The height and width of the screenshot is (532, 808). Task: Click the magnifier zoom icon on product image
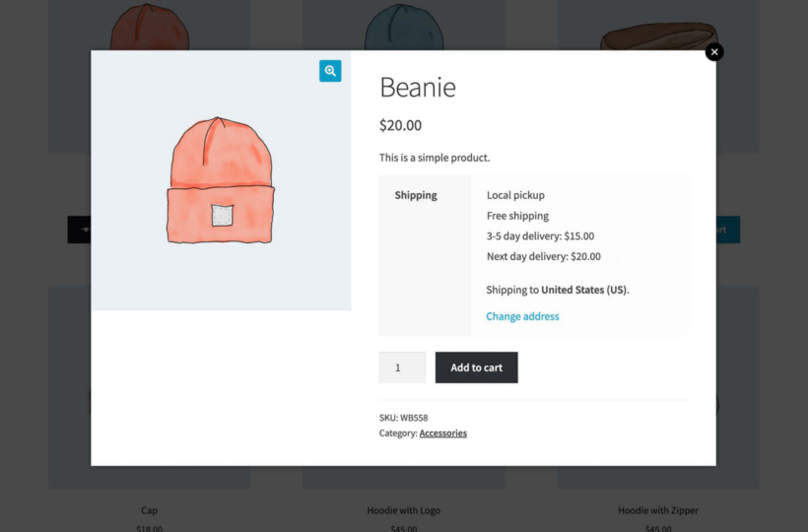(330, 71)
